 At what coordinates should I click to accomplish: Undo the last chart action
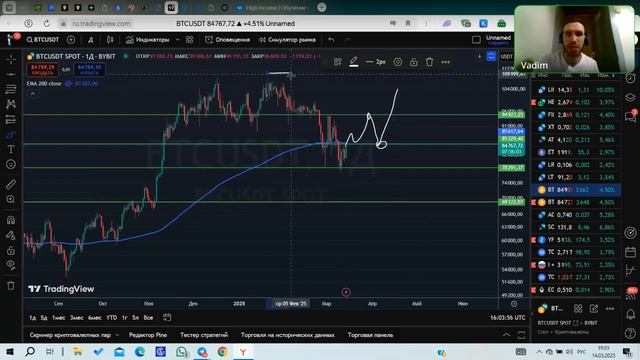[x=331, y=40]
